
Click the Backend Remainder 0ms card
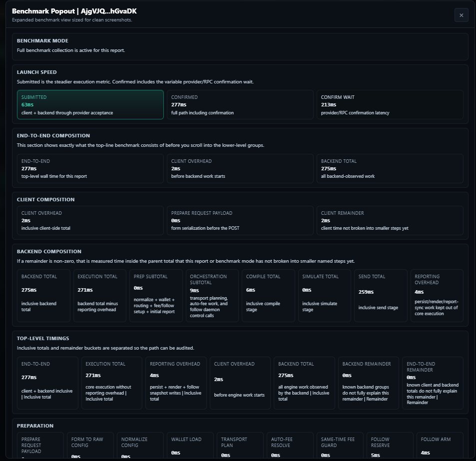pyautogui.click(x=369, y=383)
